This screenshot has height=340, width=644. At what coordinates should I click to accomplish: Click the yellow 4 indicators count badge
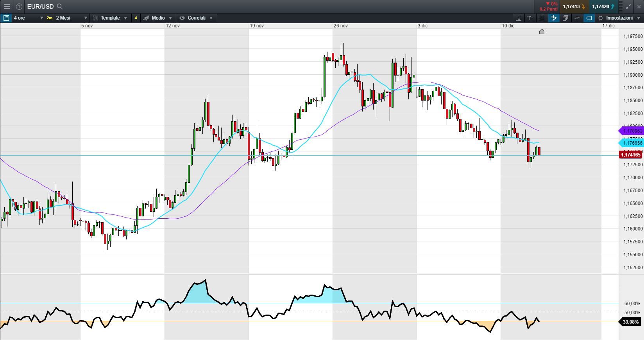(x=136, y=18)
